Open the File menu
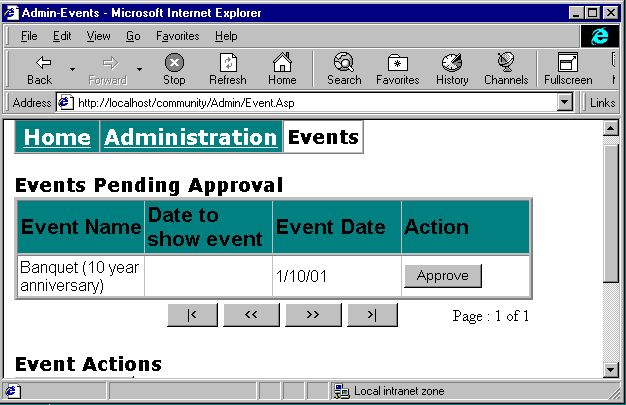 (x=29, y=36)
